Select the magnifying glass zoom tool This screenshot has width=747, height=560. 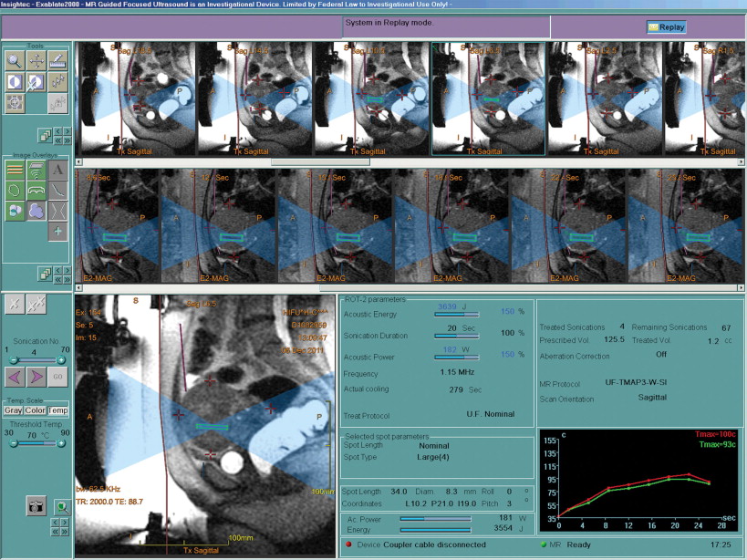pyautogui.click(x=15, y=61)
